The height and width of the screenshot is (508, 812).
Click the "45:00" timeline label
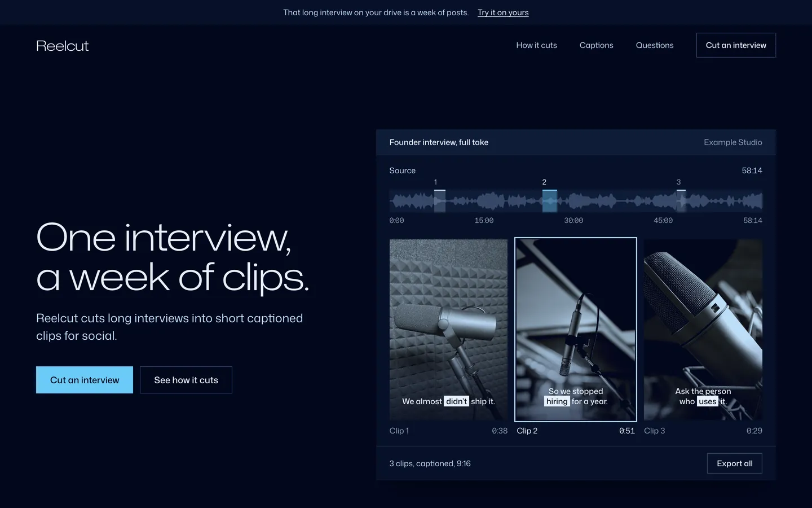click(663, 220)
